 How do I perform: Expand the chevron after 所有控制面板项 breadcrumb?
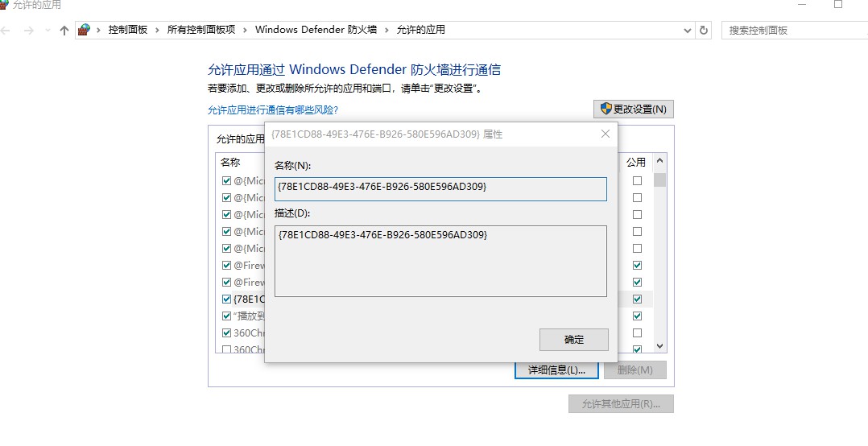[x=246, y=30]
